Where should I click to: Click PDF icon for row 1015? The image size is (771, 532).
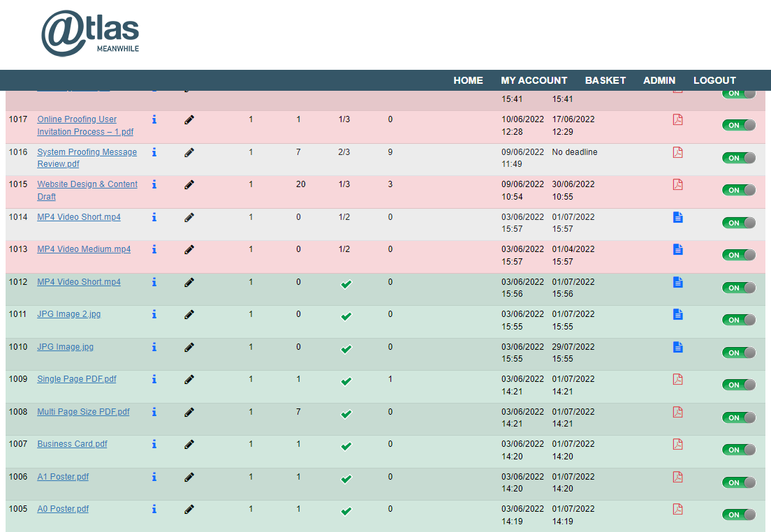tap(677, 184)
